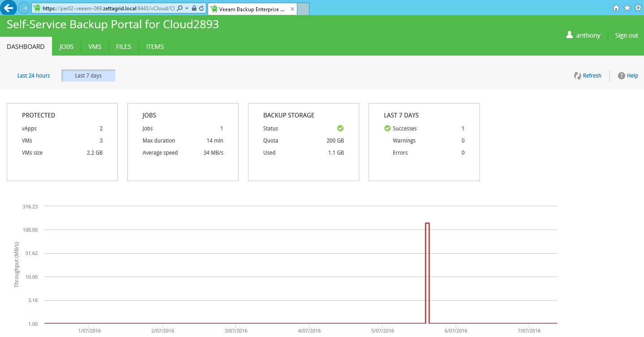This screenshot has height=337, width=644.
Task: Click the vApps value 2
Action: tap(101, 128)
